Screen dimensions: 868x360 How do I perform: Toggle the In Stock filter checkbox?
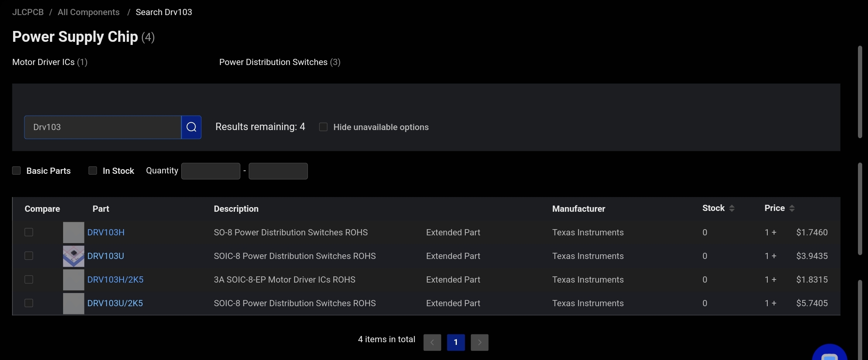coord(93,171)
